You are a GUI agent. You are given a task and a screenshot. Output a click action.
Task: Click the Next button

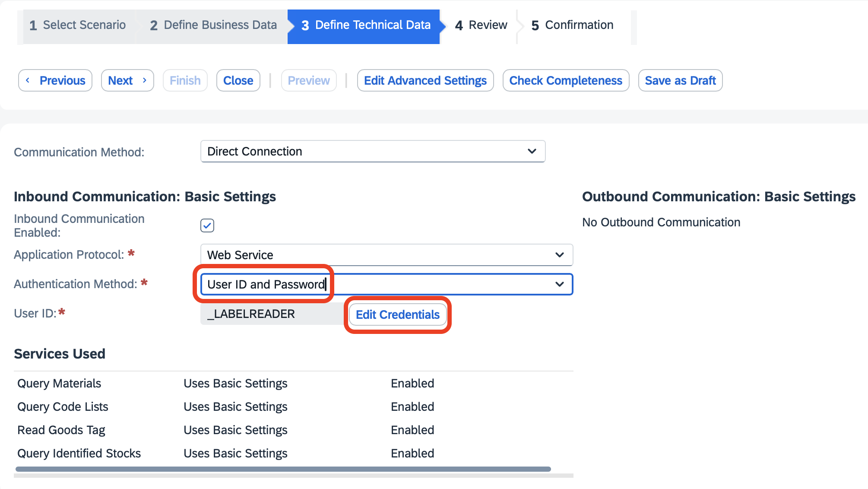(127, 80)
